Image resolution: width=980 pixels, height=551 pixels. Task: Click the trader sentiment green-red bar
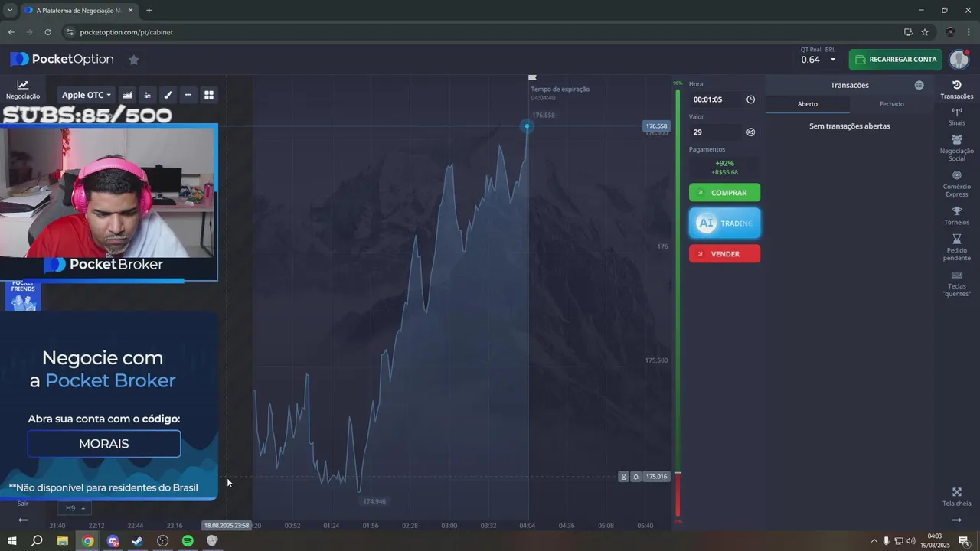(x=678, y=302)
